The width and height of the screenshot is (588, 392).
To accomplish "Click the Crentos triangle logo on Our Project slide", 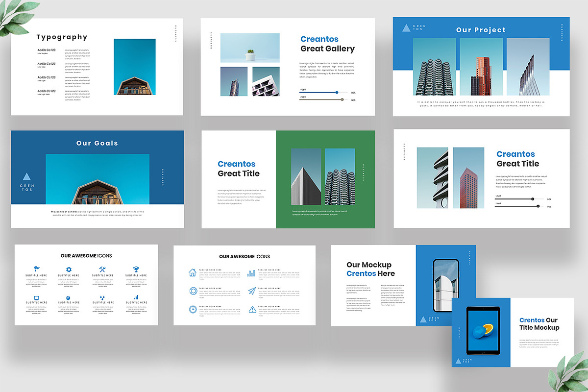I will point(406,28).
